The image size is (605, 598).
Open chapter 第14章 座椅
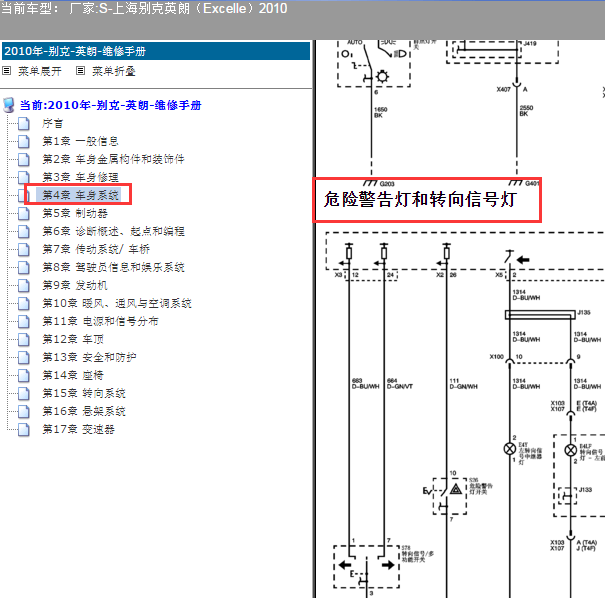pyautogui.click(x=73, y=375)
